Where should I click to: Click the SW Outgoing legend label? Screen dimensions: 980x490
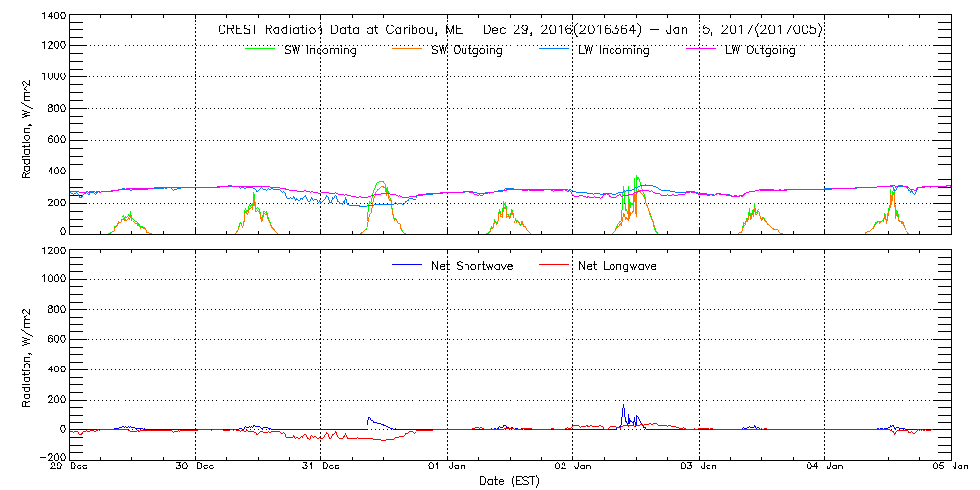click(466, 50)
